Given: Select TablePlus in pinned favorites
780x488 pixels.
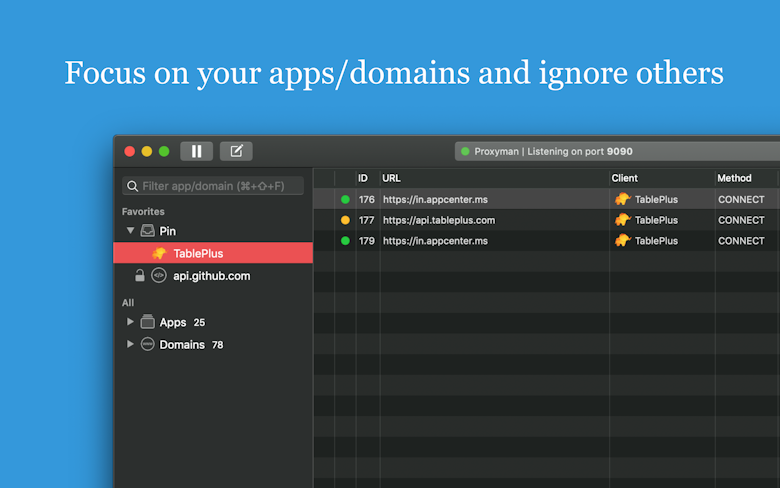Looking at the screenshot, I should pos(213,253).
